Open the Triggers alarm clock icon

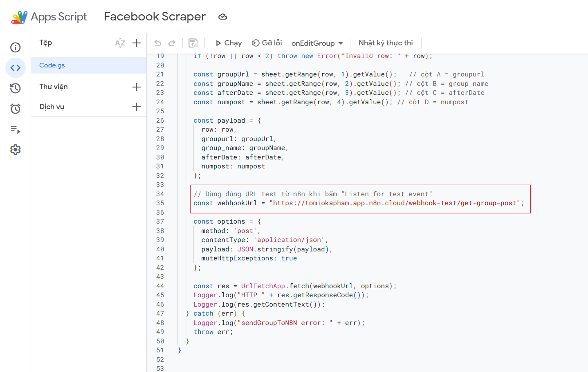click(x=16, y=109)
